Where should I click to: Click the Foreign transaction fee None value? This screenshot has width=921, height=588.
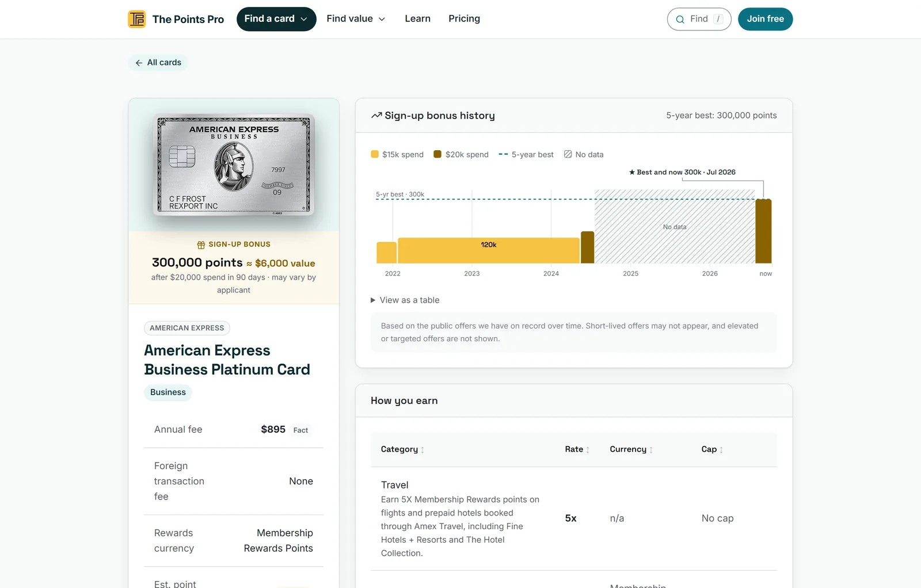pyautogui.click(x=301, y=481)
